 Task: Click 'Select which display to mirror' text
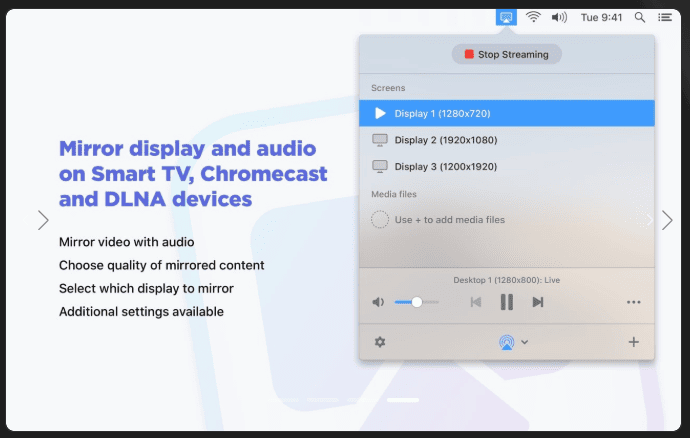pos(146,288)
